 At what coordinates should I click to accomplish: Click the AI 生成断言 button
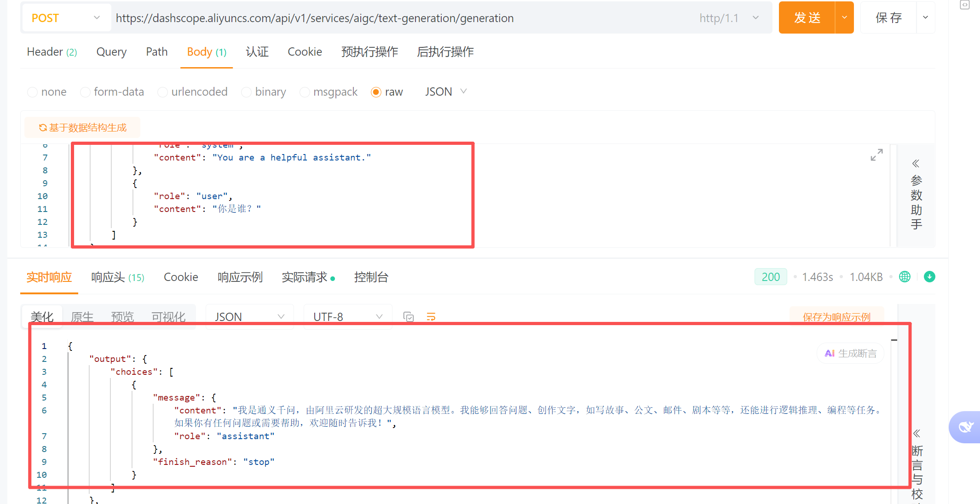point(850,353)
